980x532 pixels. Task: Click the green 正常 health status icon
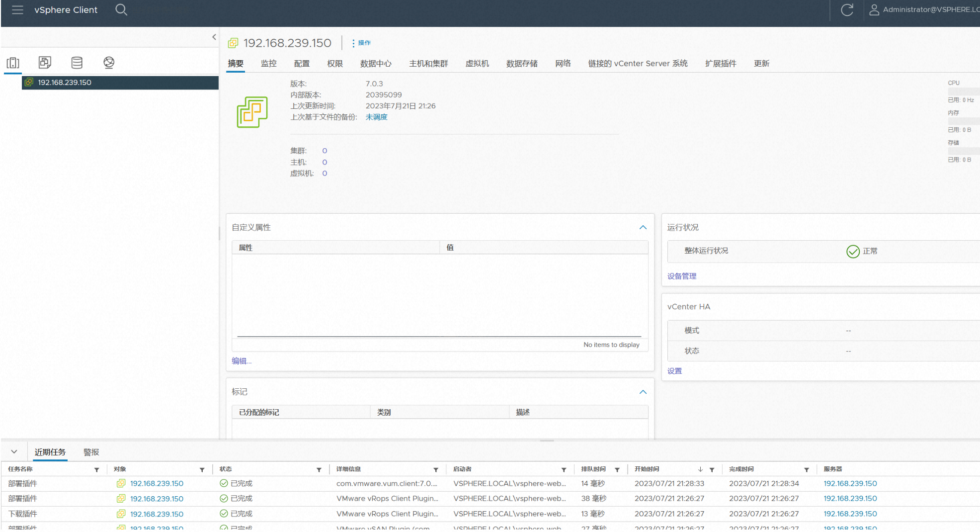click(853, 252)
